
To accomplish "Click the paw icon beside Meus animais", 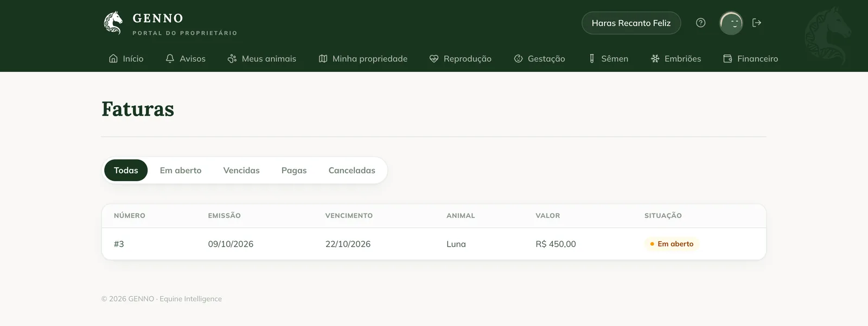I will (x=232, y=59).
